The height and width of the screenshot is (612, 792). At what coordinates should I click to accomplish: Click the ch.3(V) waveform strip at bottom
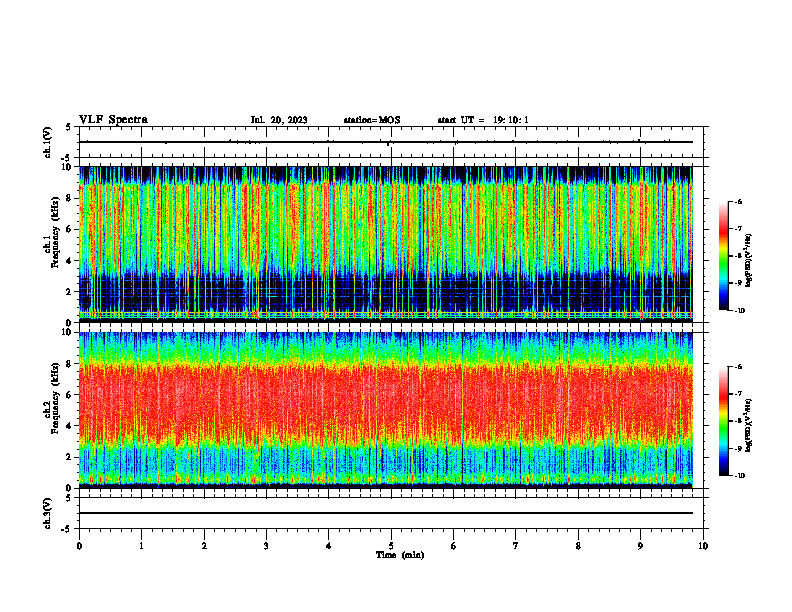click(x=391, y=513)
